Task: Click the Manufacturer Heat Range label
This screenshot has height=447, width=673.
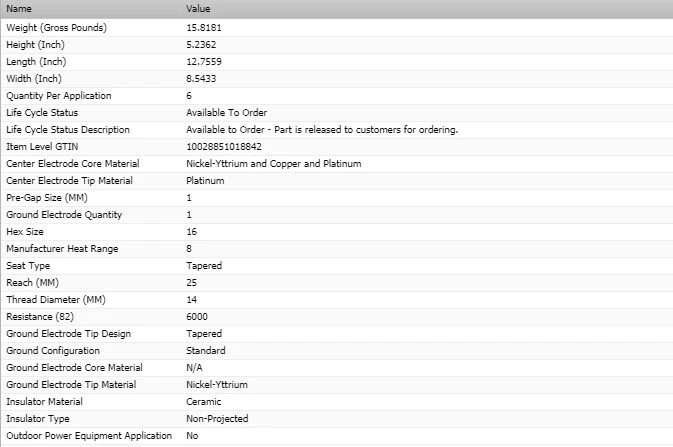Action: pyautogui.click(x=62, y=249)
